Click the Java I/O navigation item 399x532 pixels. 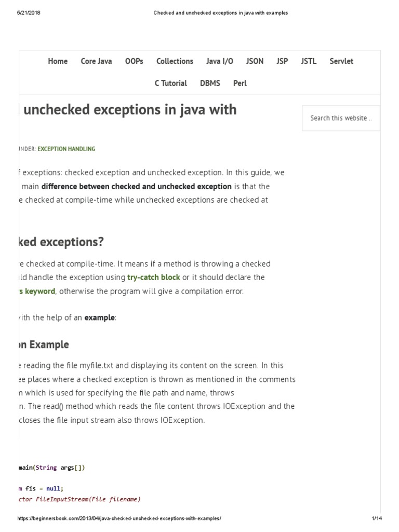[220, 61]
